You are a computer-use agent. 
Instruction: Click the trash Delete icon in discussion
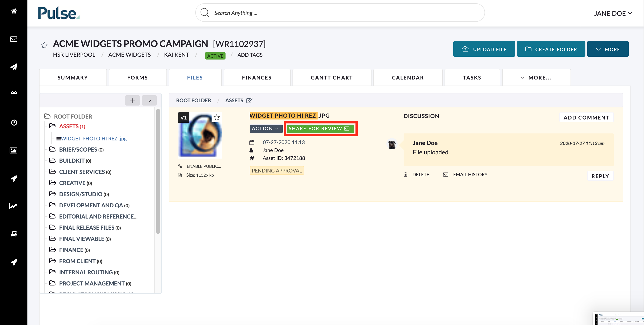405,174
